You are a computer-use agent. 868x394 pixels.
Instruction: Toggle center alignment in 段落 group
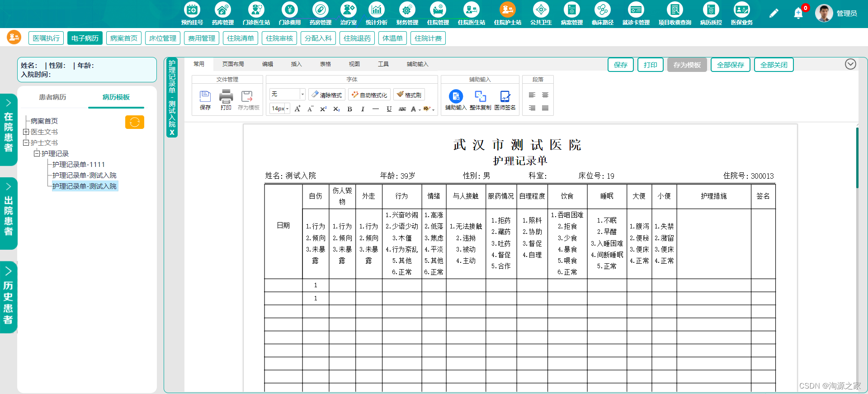click(x=545, y=95)
